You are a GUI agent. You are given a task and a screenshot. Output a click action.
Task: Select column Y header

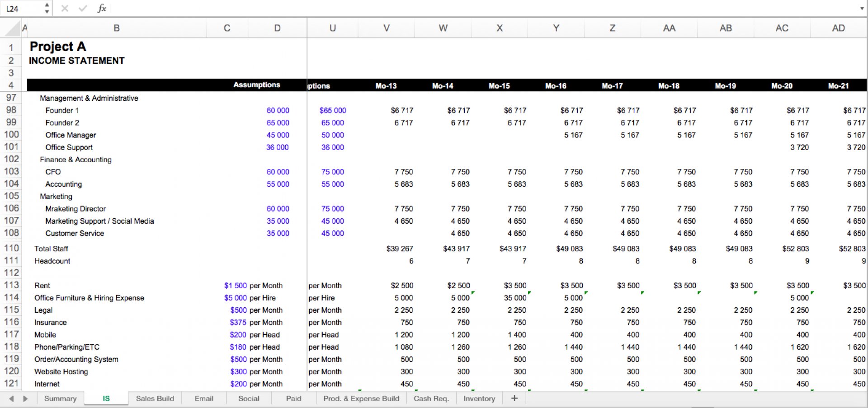556,28
